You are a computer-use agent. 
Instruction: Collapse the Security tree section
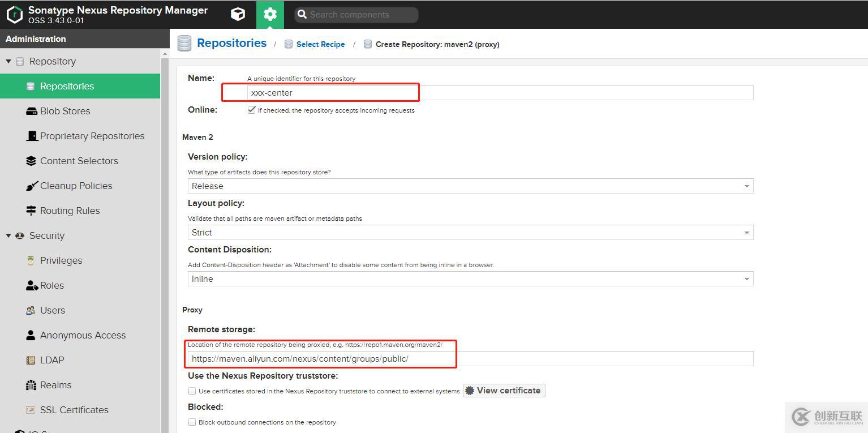tap(8, 235)
